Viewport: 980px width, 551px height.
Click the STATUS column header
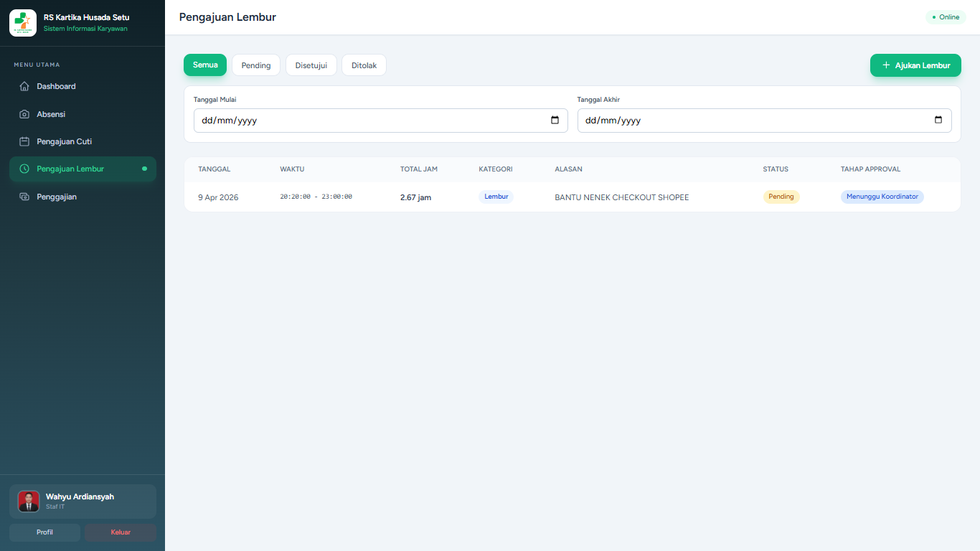point(776,169)
